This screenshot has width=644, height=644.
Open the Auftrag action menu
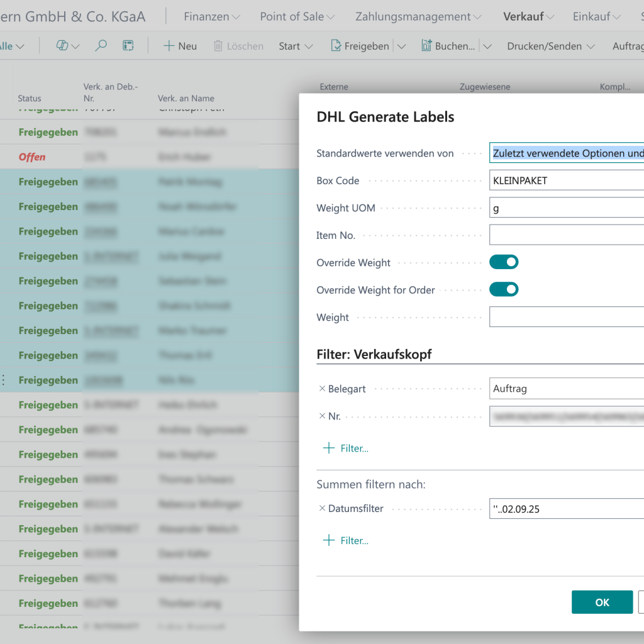pyautogui.click(x=628, y=46)
